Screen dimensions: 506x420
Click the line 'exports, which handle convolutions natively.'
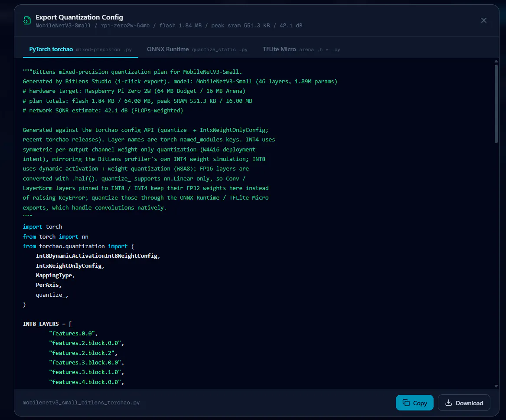point(95,207)
